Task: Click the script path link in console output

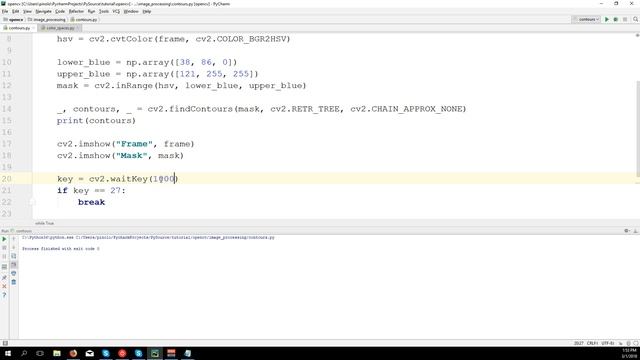Action: tap(175, 237)
